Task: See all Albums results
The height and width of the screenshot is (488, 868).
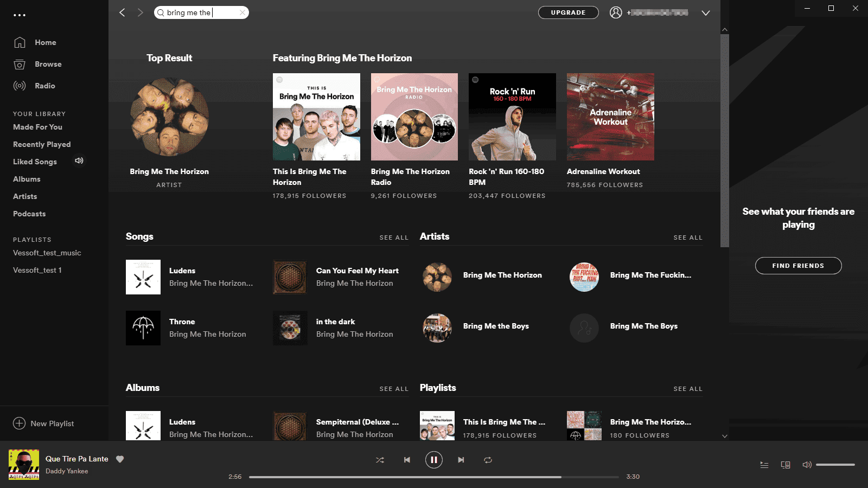Action: (394, 389)
